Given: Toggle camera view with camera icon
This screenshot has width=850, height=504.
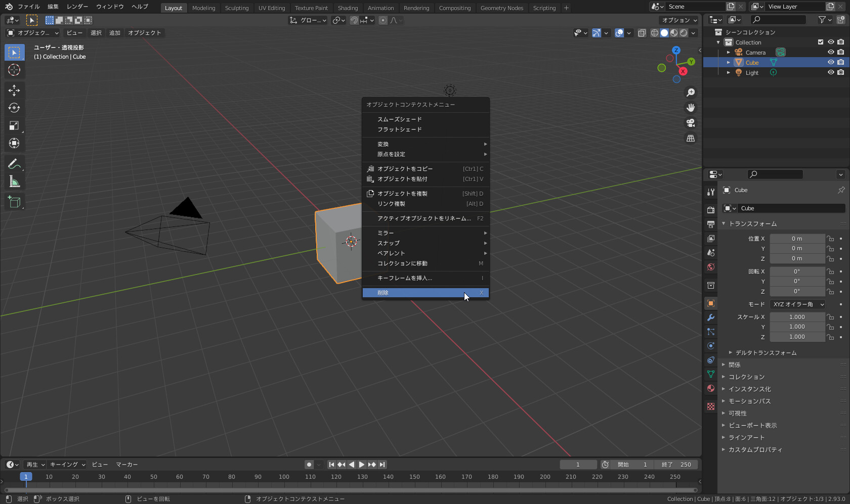Looking at the screenshot, I should (x=691, y=123).
